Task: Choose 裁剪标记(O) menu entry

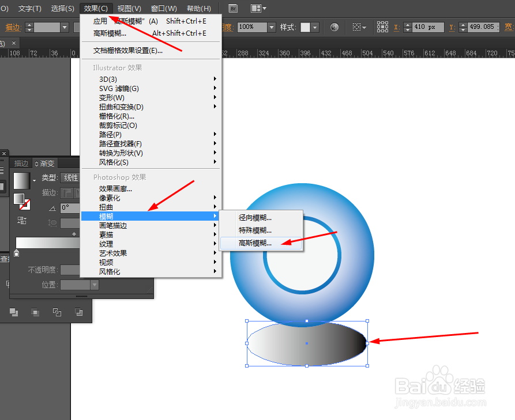Action: pos(151,125)
